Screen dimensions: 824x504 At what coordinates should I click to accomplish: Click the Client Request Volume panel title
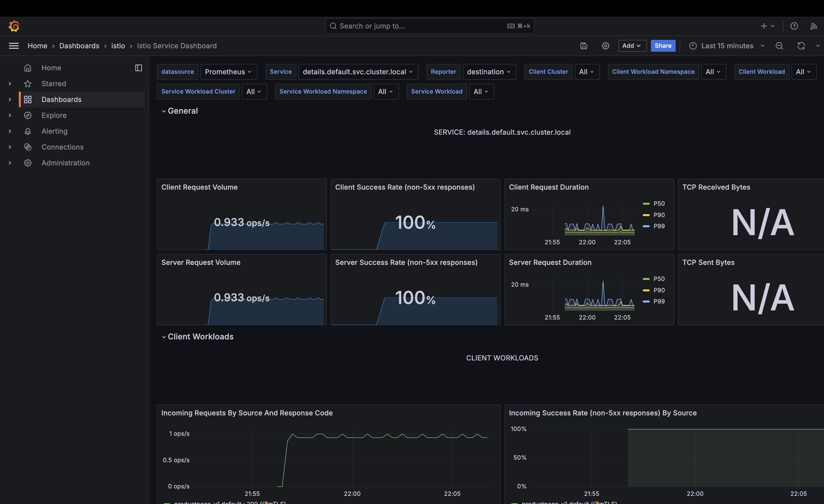click(x=200, y=187)
